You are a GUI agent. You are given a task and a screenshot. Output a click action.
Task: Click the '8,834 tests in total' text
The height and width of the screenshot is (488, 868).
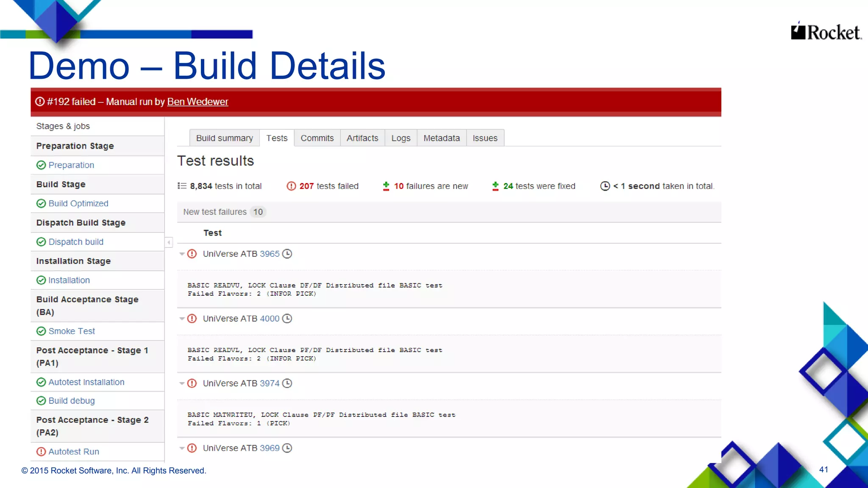(226, 186)
